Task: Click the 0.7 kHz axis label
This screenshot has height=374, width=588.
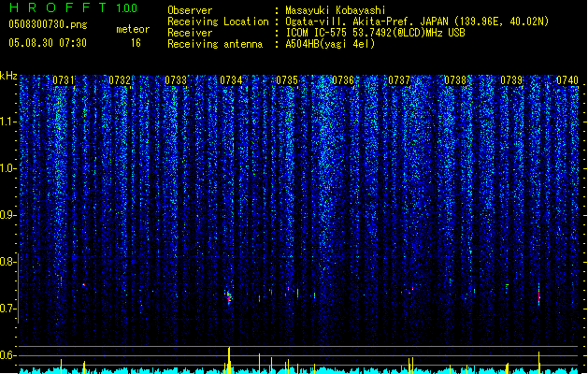Action: click(x=8, y=309)
